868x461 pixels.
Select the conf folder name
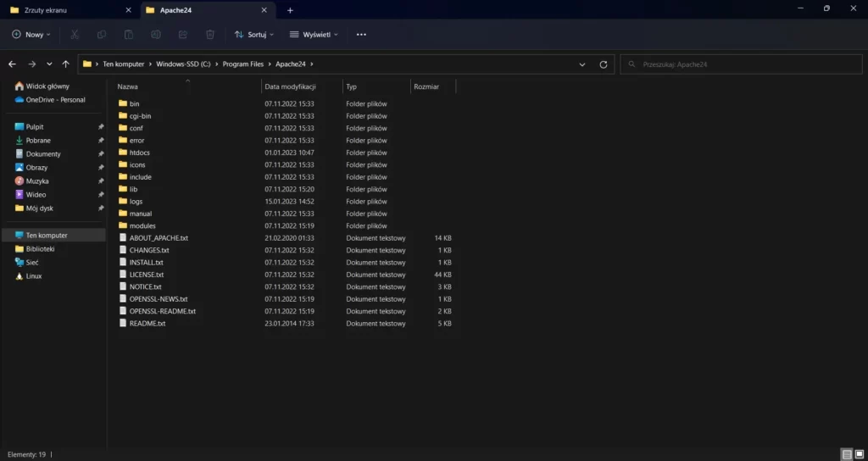pyautogui.click(x=136, y=129)
